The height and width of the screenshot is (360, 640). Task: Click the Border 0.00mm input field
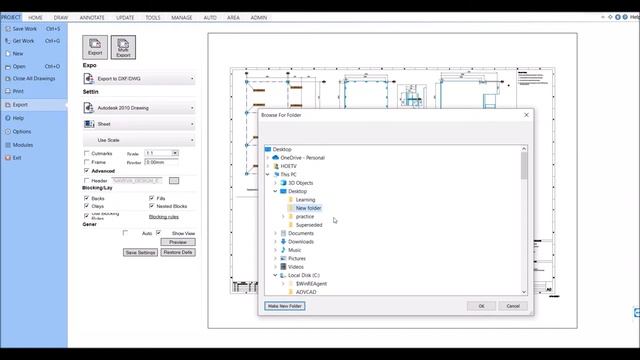pos(162,162)
